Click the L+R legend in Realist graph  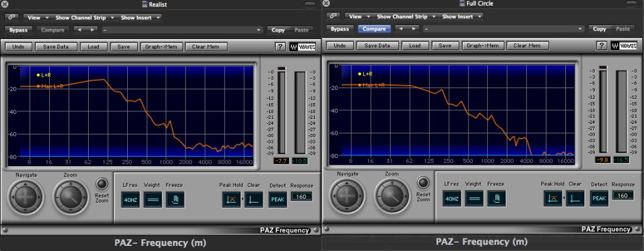(x=43, y=75)
